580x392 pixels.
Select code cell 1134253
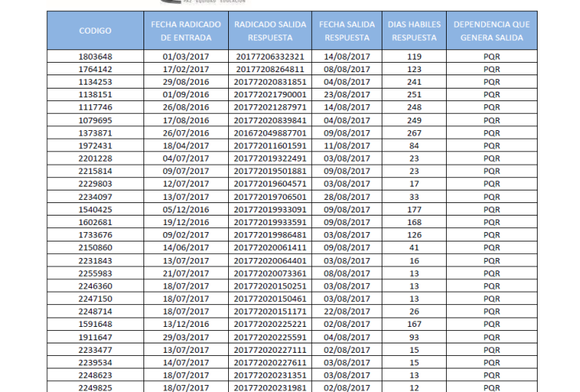pyautogui.click(x=95, y=82)
